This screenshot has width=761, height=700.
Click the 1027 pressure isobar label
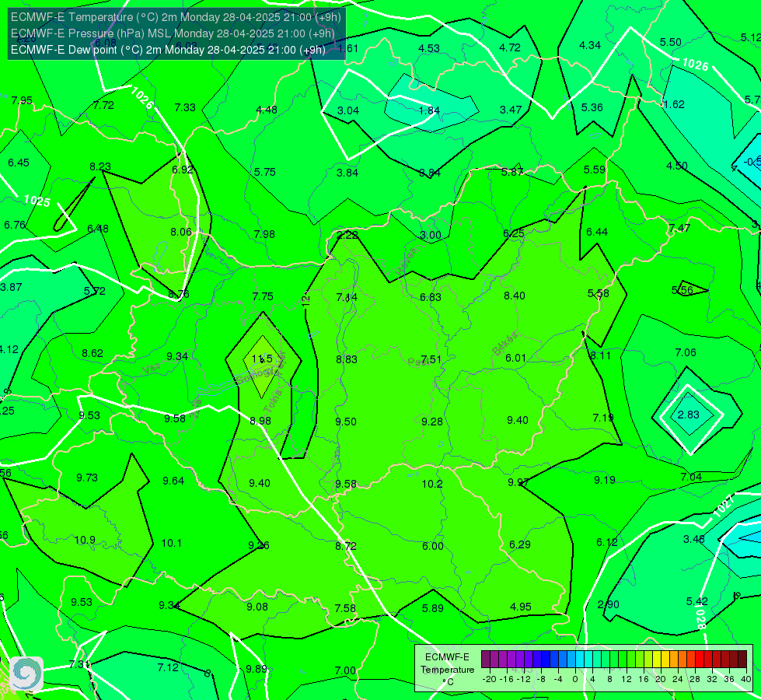723,506
